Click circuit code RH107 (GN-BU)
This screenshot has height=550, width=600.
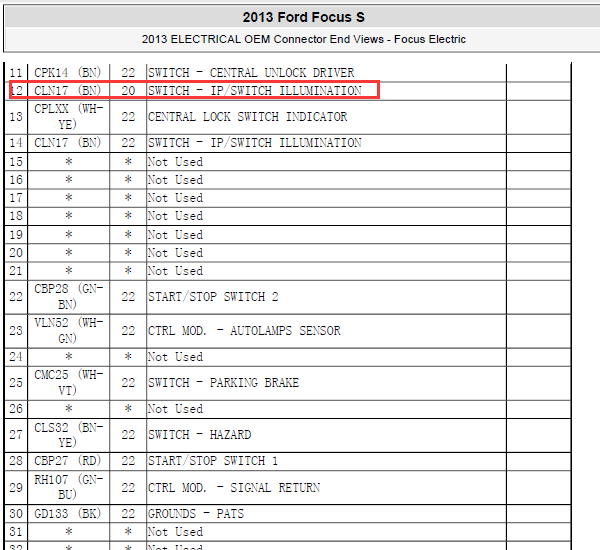pyautogui.click(x=68, y=487)
